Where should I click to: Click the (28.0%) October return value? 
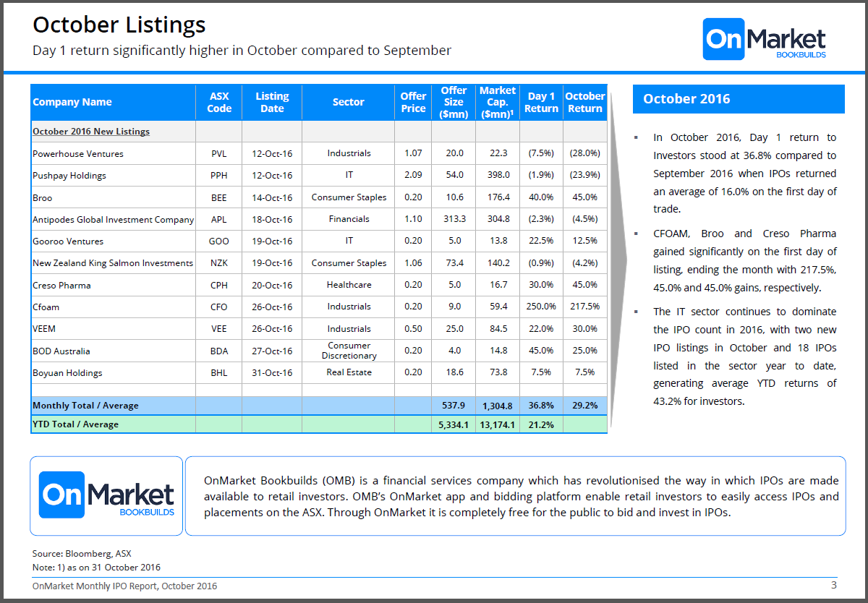pyautogui.click(x=585, y=153)
